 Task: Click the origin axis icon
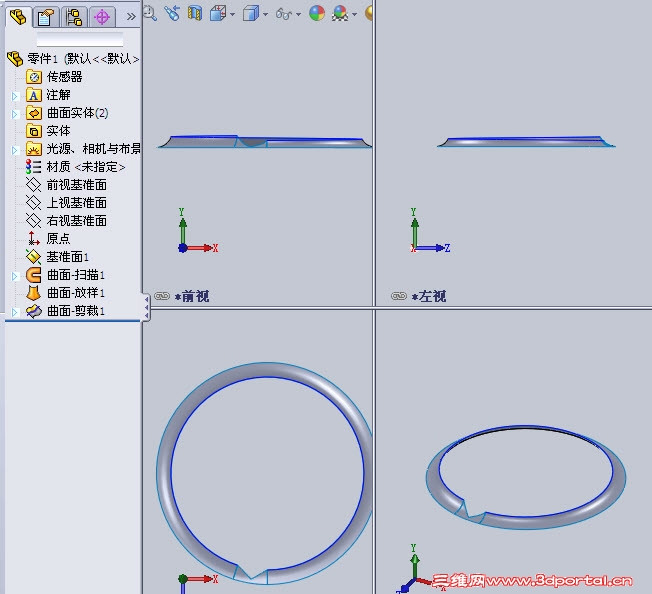coord(33,238)
